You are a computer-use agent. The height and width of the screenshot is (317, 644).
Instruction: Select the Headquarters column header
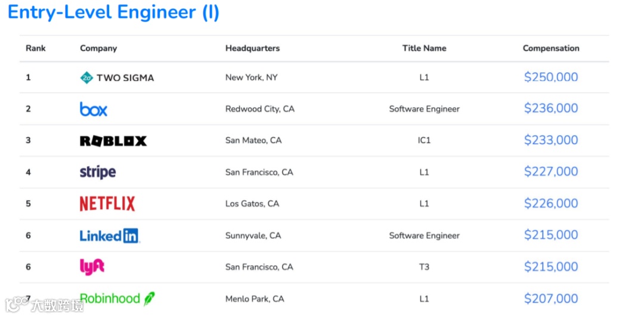coord(252,48)
